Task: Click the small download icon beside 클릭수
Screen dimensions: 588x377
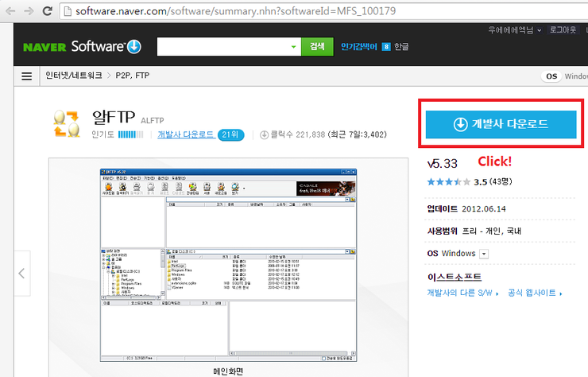Action: [264, 134]
